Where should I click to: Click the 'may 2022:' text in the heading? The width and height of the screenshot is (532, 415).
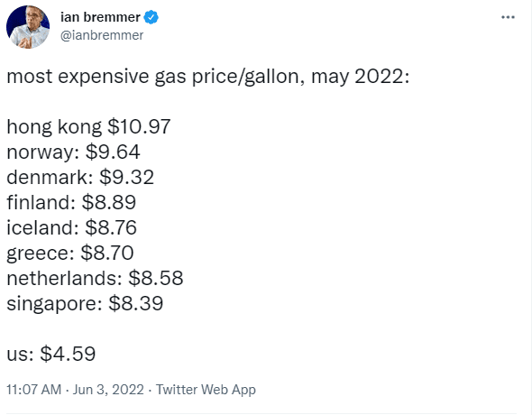(361, 77)
